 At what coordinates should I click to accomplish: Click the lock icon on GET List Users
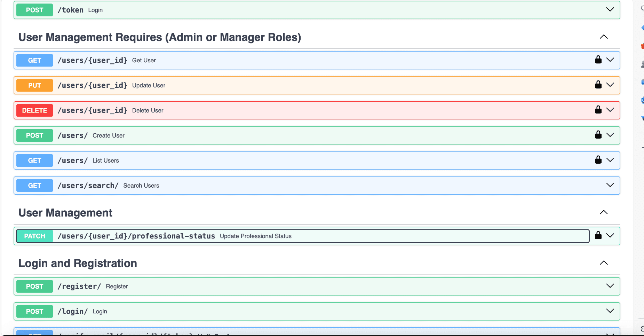pos(598,160)
